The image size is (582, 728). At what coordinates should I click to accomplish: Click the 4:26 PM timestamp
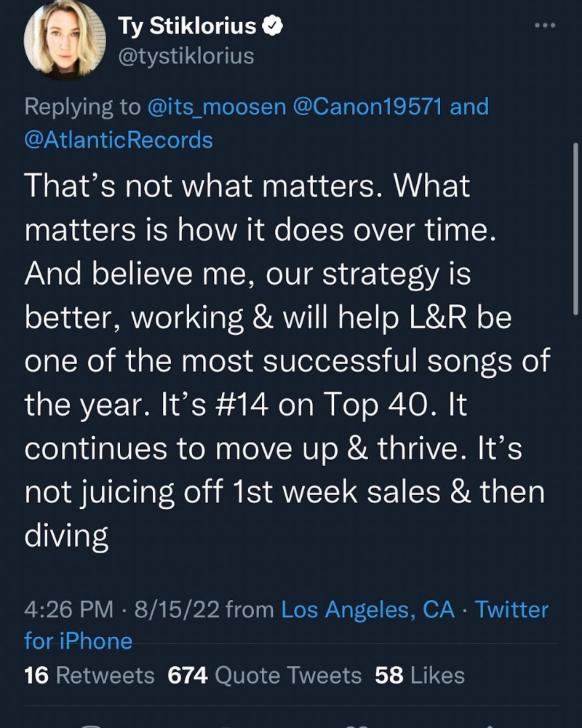click(68, 609)
